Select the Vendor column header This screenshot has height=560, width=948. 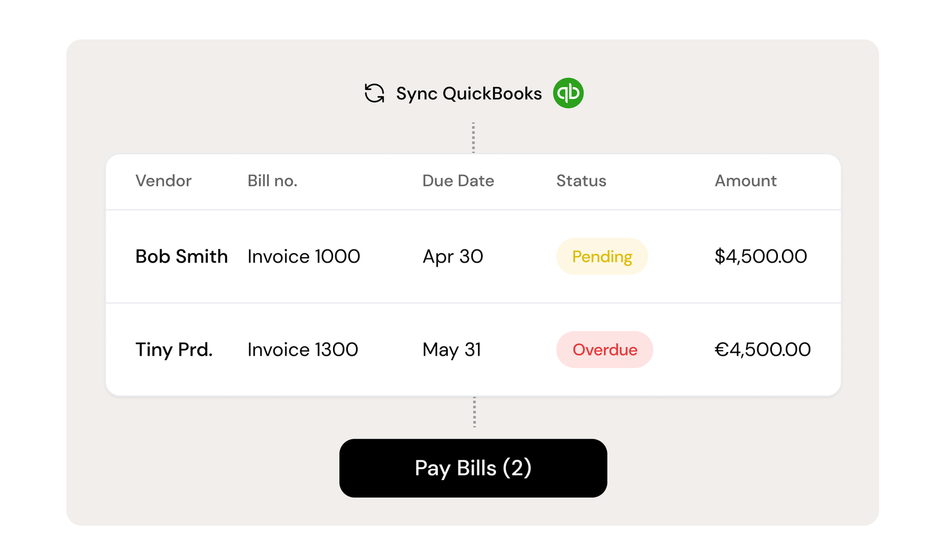[164, 181]
